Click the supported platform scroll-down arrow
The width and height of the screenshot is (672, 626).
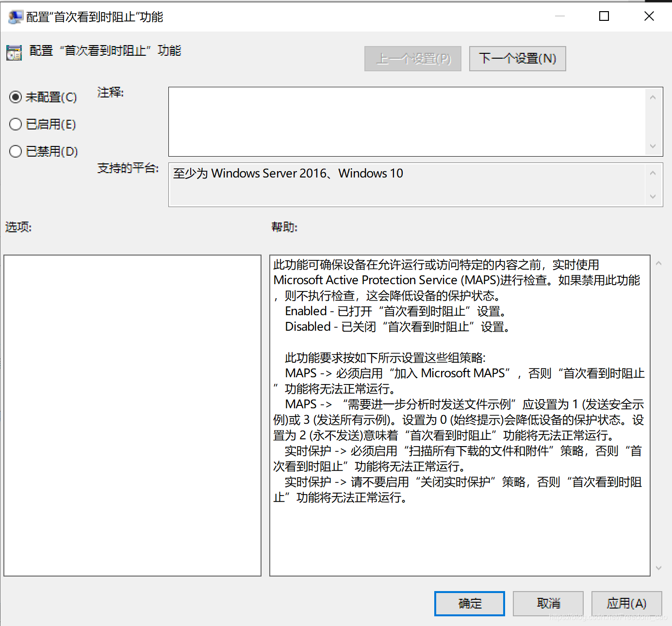click(653, 196)
